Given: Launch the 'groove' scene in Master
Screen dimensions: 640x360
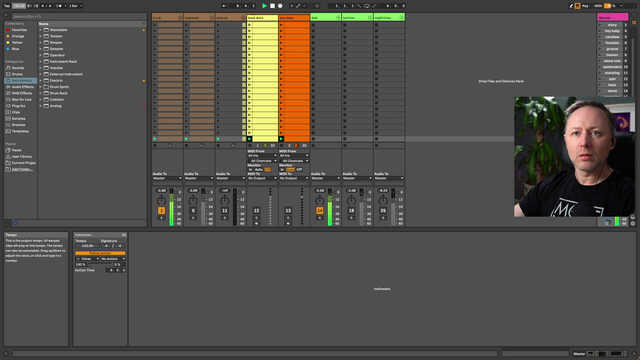Looking at the screenshot, I should [600, 49].
